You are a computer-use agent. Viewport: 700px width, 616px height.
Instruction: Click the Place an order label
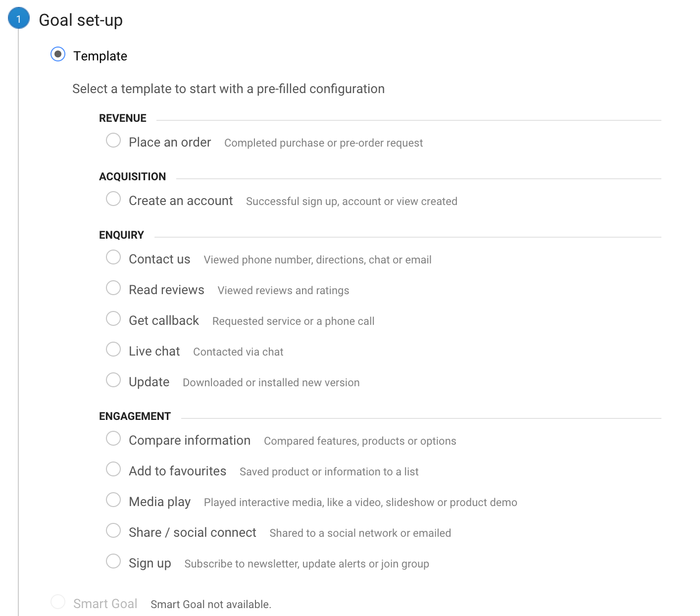(x=170, y=142)
